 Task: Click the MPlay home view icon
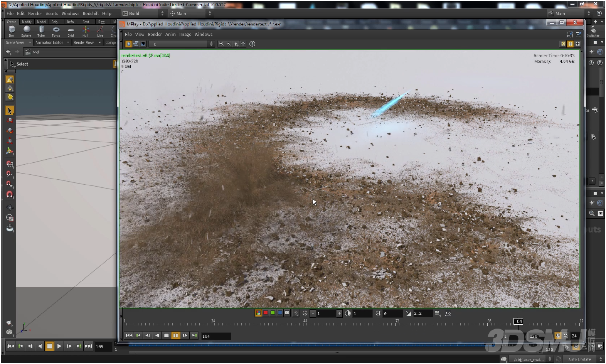pos(236,44)
